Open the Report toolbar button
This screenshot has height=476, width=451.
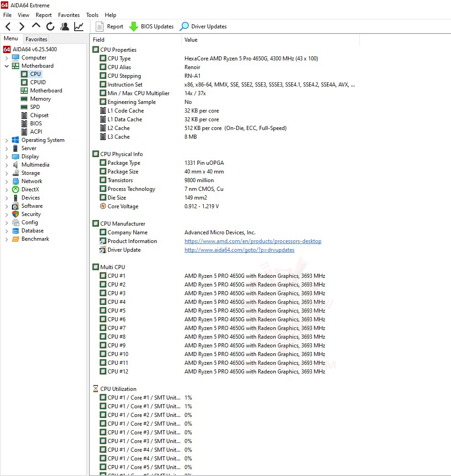(109, 27)
